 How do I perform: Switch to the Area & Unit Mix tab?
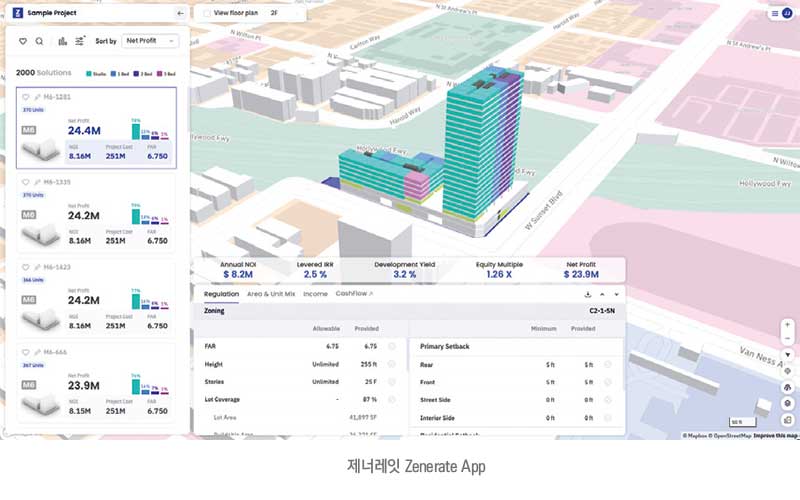tap(270, 294)
